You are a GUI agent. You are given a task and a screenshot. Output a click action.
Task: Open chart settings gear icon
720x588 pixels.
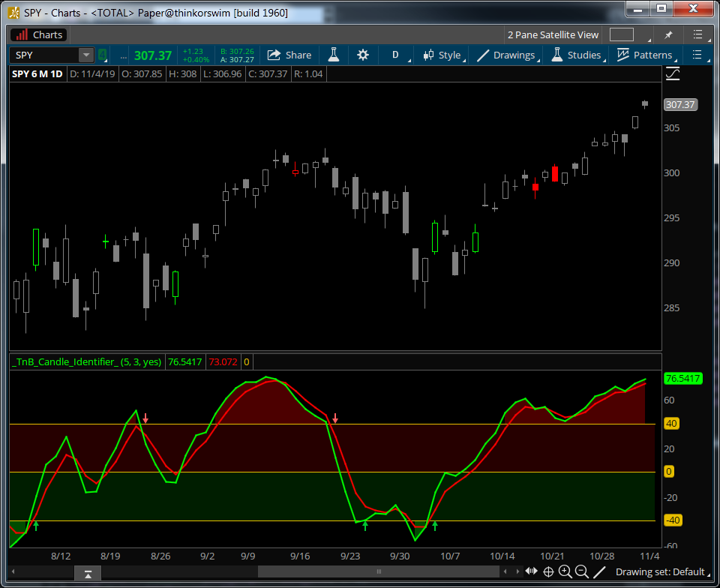363,55
